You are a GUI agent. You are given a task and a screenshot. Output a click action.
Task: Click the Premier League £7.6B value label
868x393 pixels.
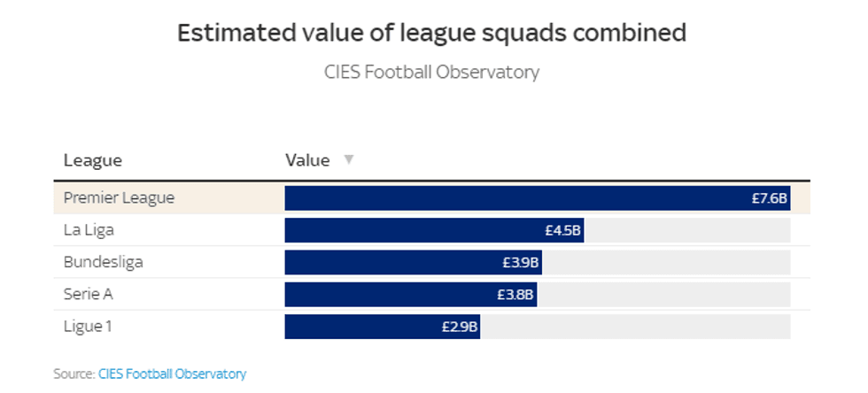pos(769,198)
